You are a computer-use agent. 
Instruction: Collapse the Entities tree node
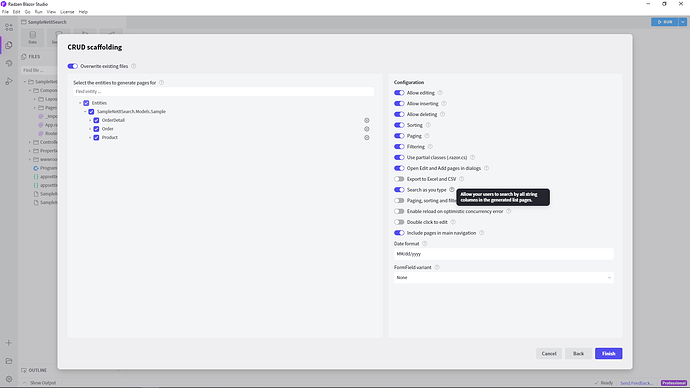(x=80, y=103)
